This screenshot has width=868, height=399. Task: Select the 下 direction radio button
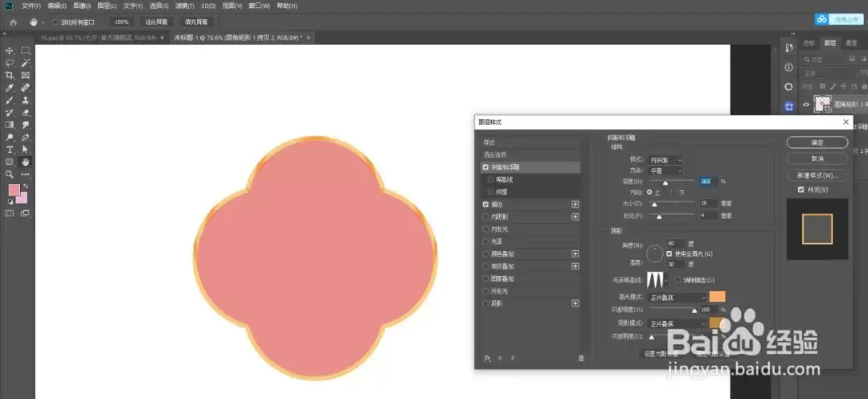point(674,191)
